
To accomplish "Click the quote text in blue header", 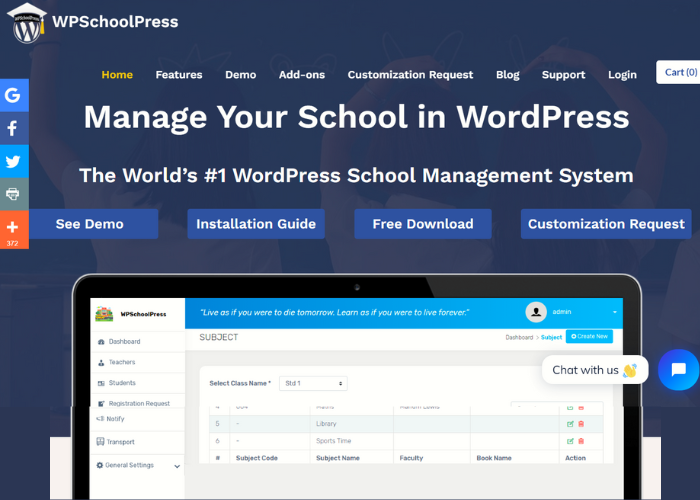I will (334, 312).
